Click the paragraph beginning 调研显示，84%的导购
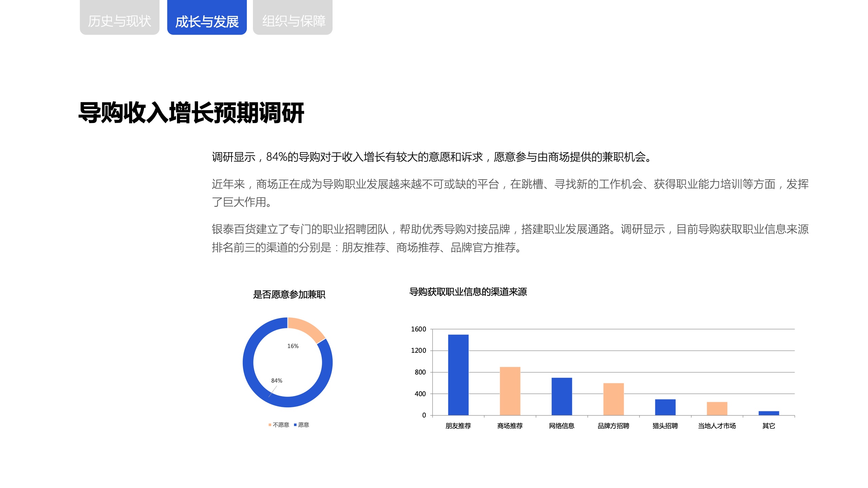 (432, 157)
